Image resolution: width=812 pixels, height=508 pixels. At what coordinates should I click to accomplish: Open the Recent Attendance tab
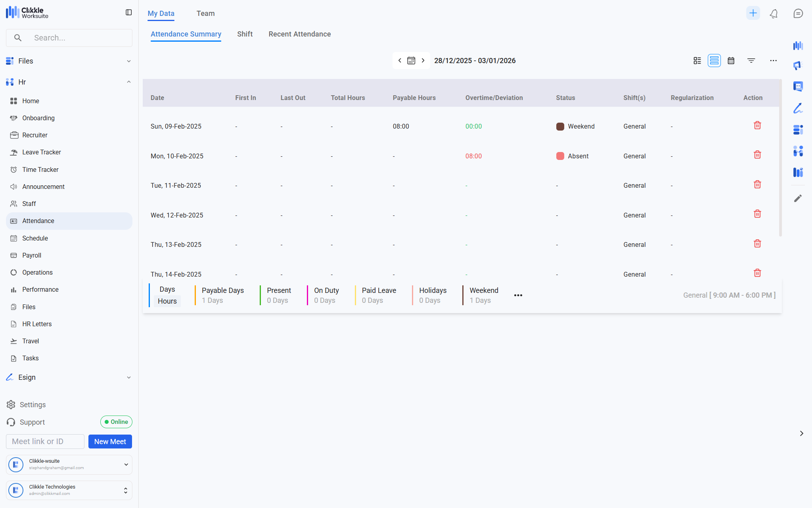click(x=299, y=34)
